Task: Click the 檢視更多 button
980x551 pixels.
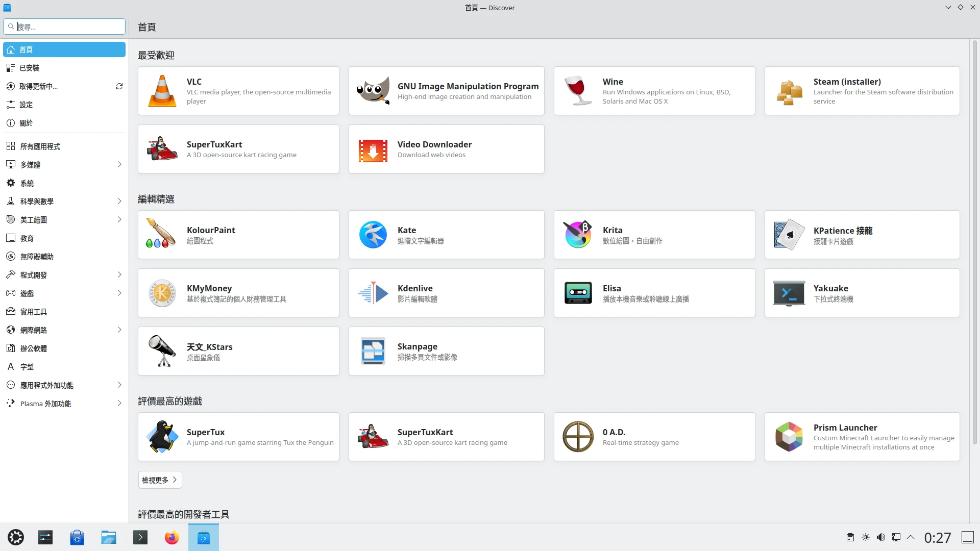Action: click(160, 480)
